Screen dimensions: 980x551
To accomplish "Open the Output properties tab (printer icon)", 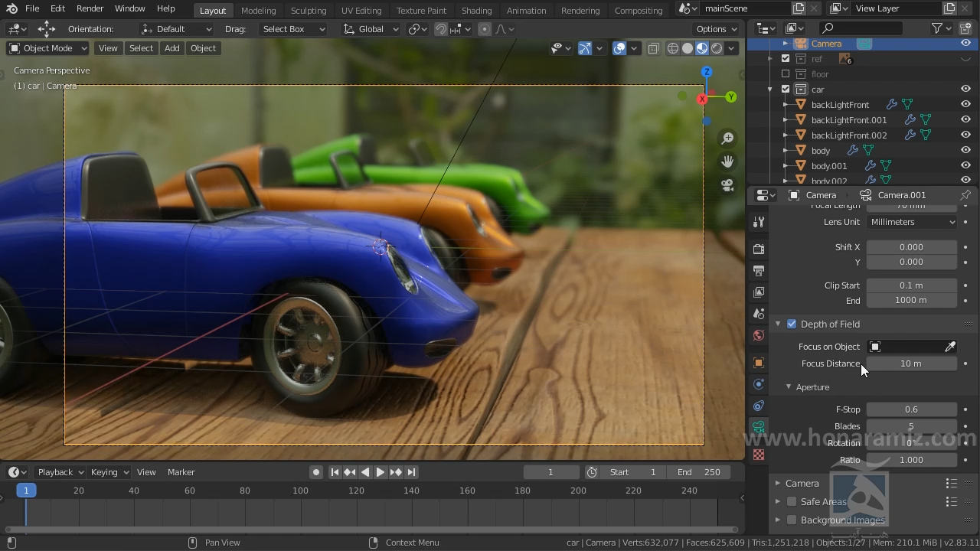I will coord(759,271).
